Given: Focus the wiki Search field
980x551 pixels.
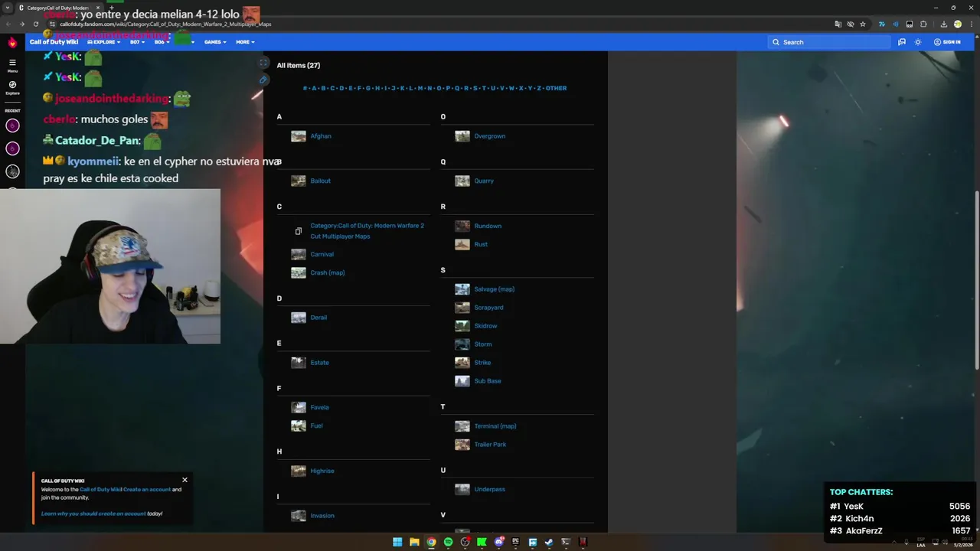Looking at the screenshot, I should (829, 42).
